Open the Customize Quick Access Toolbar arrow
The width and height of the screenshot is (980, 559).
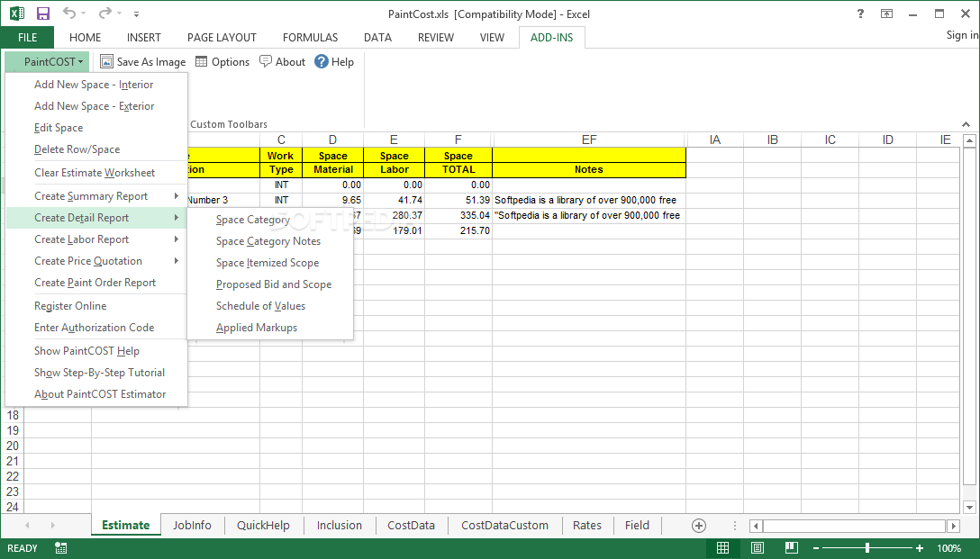[x=136, y=14]
